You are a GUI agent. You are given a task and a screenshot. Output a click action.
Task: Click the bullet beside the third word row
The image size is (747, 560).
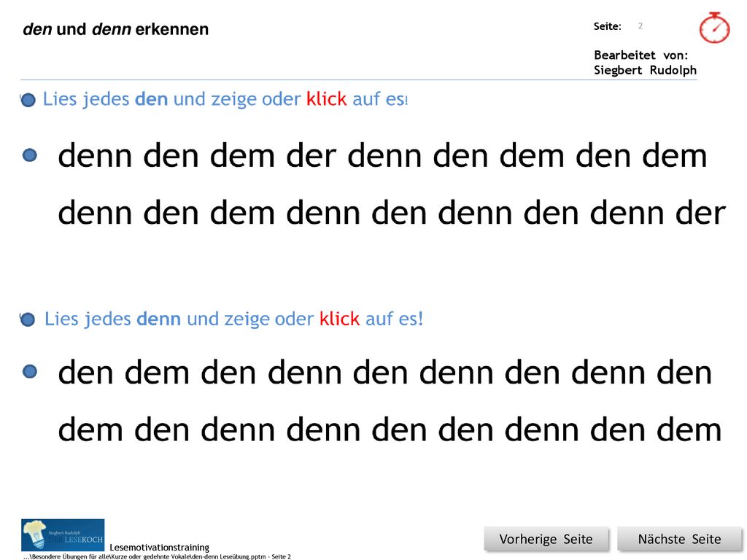tap(29, 371)
